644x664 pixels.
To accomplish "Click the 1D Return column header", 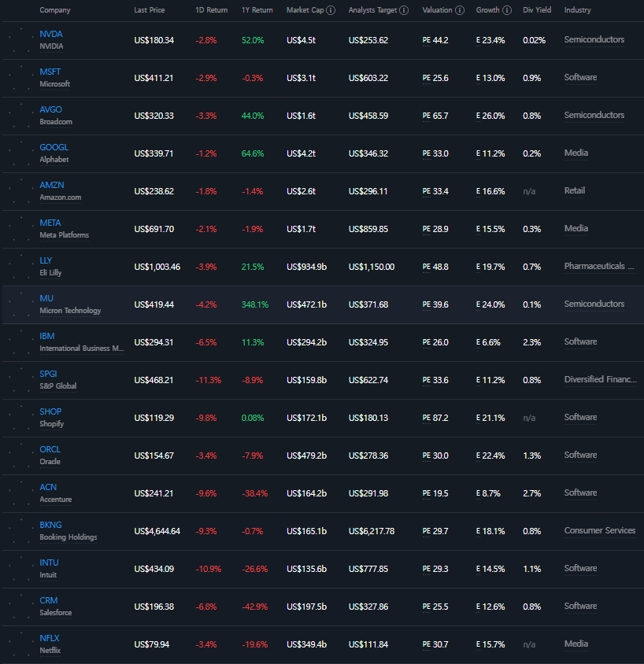I will [212, 10].
